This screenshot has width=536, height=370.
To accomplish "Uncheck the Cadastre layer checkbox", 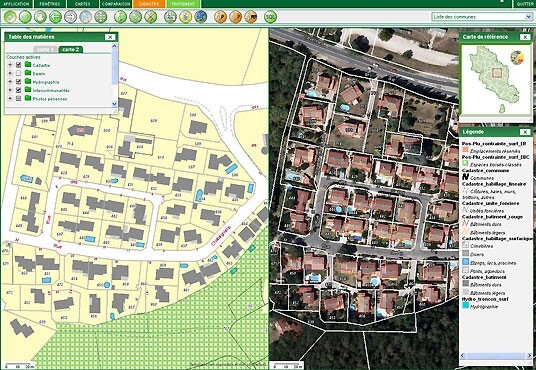I will click(18, 65).
